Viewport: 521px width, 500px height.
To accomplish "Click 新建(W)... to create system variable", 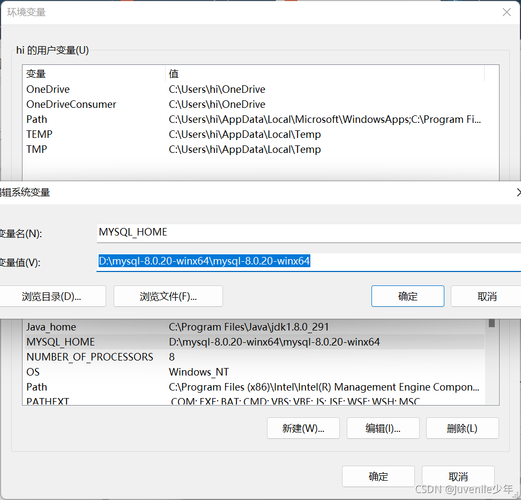I will click(x=303, y=428).
